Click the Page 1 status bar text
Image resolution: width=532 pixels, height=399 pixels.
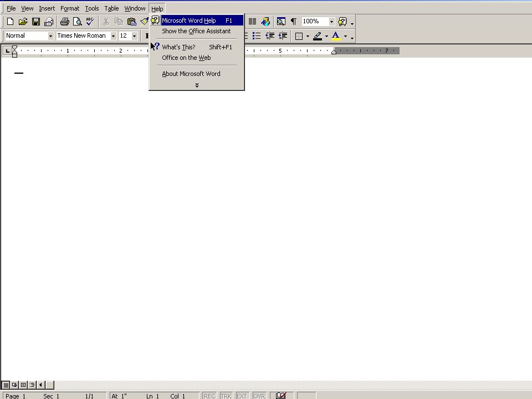tap(16, 396)
